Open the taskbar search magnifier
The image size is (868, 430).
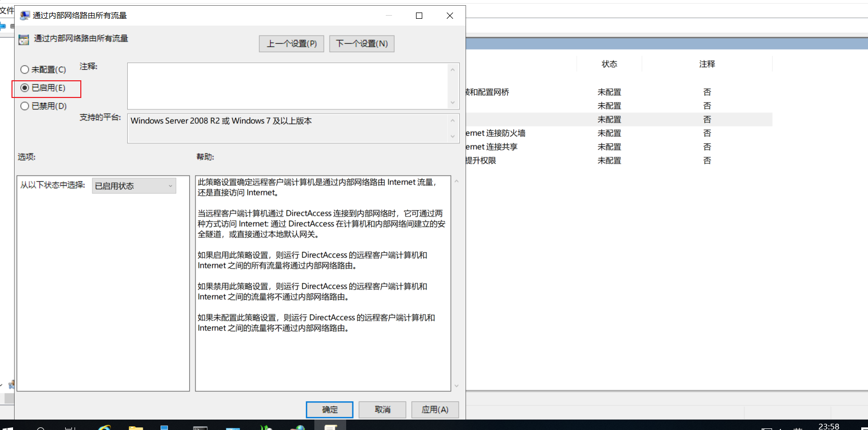(41, 428)
